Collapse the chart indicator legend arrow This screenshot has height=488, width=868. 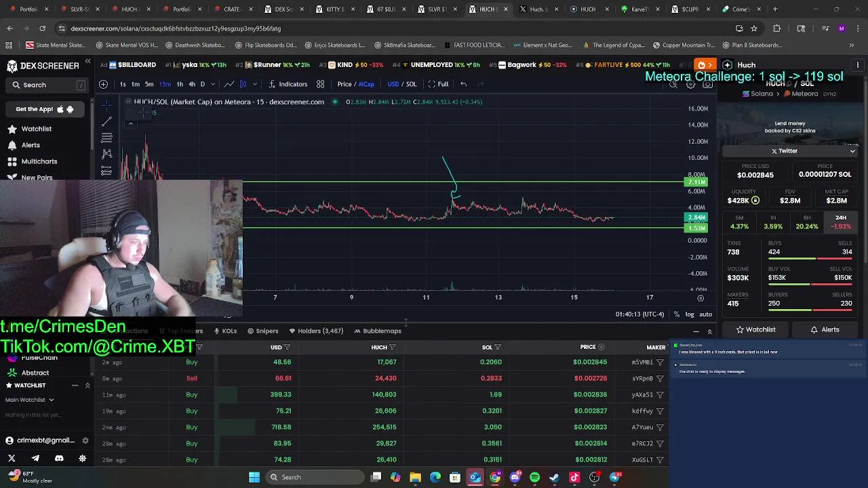130,123
